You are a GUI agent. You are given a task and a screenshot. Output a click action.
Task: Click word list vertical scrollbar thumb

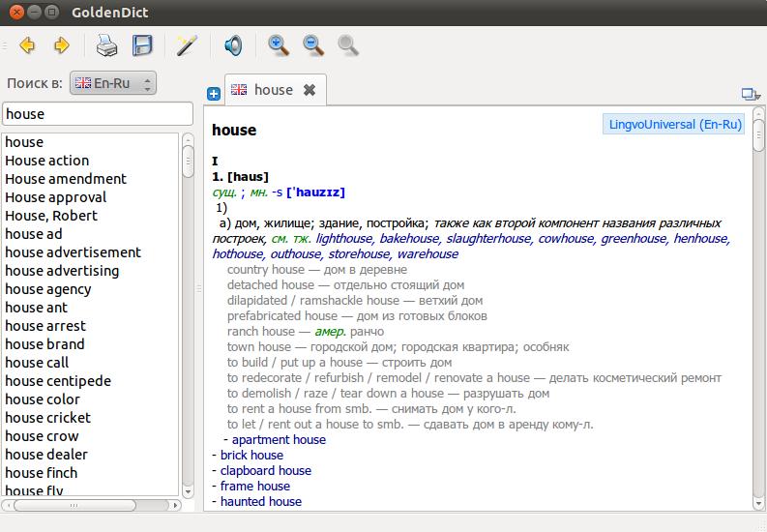tap(188, 161)
